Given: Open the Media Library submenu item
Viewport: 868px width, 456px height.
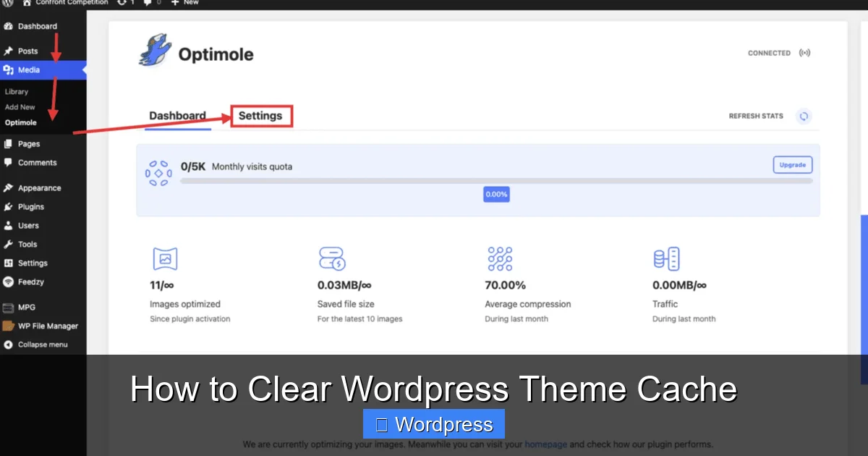Looking at the screenshot, I should coord(17,92).
